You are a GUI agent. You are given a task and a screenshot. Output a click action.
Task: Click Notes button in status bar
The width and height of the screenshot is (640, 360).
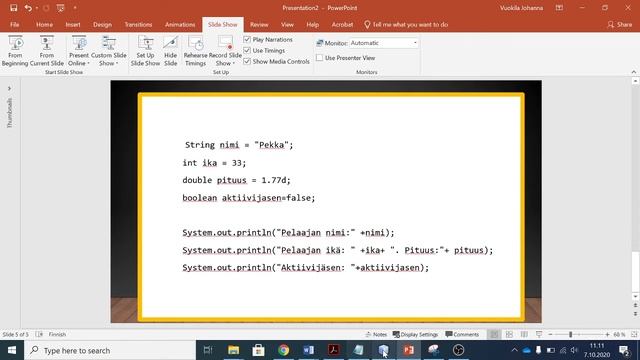tap(376, 334)
